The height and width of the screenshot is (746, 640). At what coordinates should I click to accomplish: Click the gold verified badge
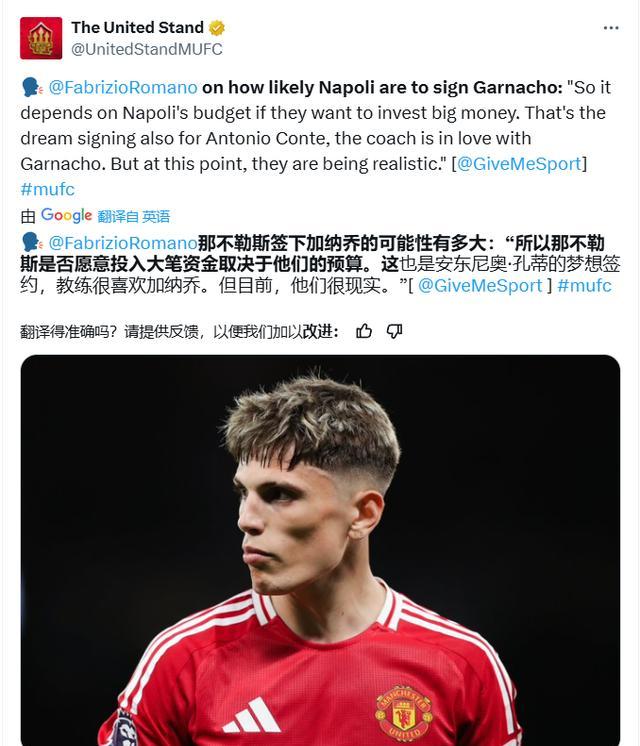pyautogui.click(x=217, y=28)
